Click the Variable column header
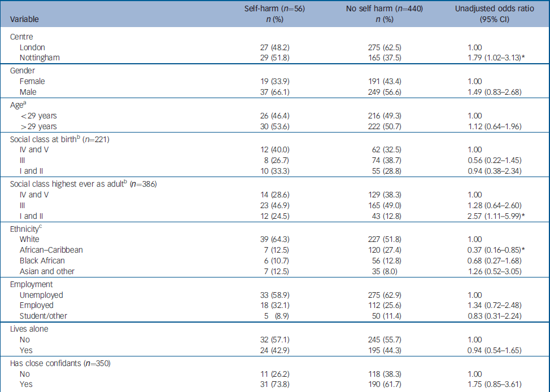The image size is (550, 392). (x=25, y=20)
